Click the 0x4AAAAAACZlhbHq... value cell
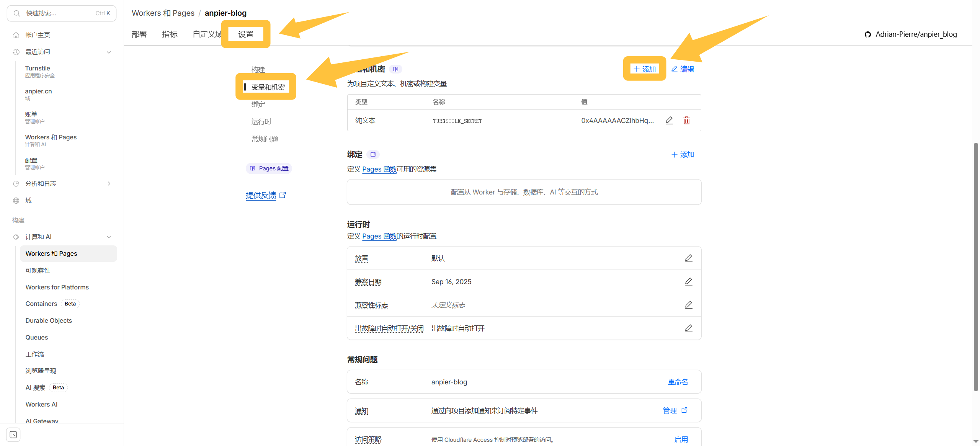This screenshot has height=446, width=980. pos(617,121)
